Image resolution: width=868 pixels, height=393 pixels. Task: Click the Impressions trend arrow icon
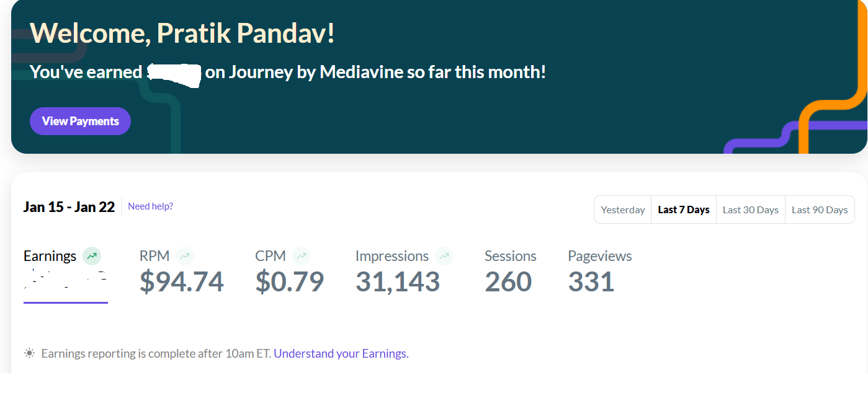tap(444, 256)
